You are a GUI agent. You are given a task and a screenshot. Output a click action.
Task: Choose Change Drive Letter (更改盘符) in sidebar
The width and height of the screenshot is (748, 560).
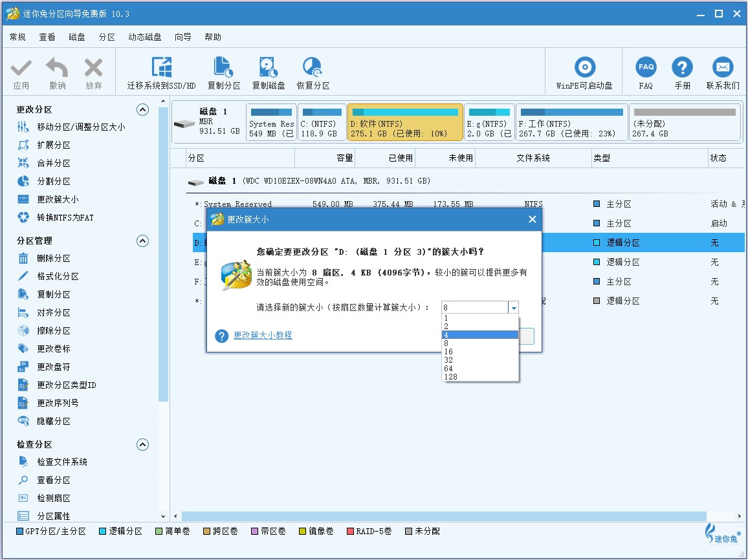click(54, 367)
